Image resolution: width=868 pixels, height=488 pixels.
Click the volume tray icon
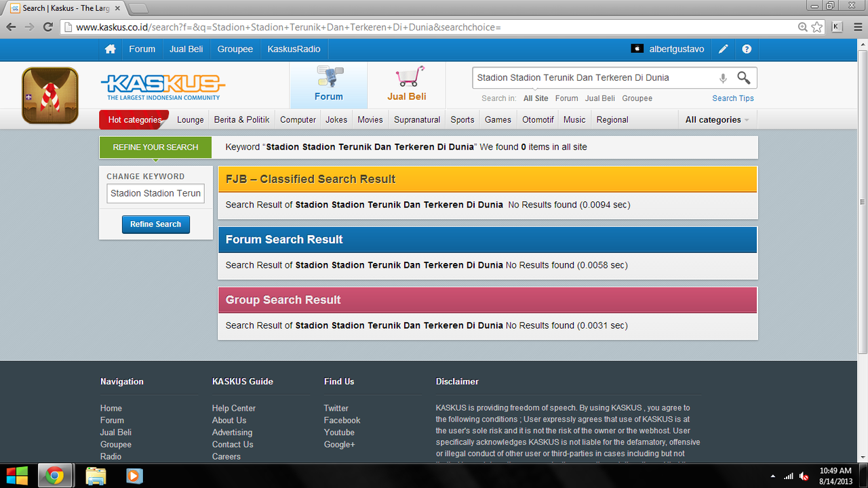point(804,476)
